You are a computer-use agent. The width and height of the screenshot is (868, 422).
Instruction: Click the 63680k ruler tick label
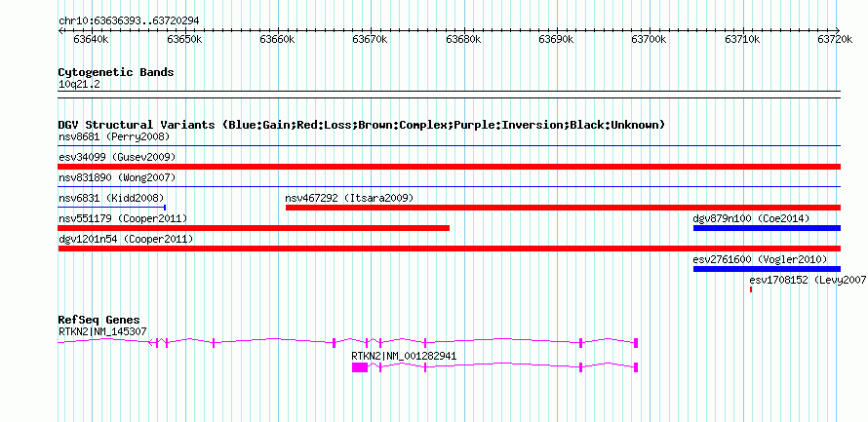pos(464,40)
